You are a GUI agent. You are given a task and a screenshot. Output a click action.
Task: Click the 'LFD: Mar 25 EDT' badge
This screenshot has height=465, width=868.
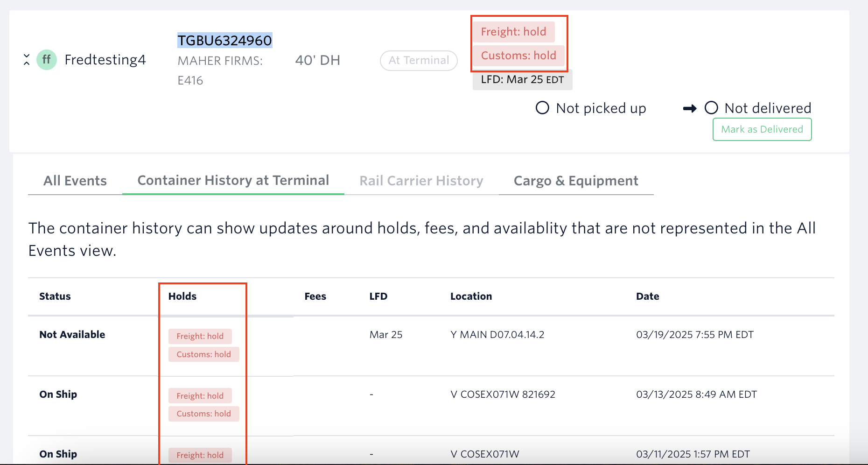[522, 79]
